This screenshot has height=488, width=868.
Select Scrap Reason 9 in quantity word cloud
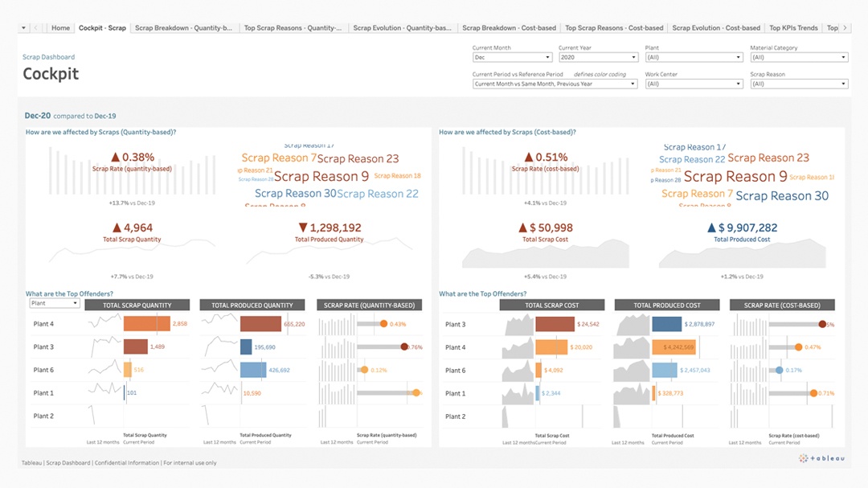point(321,176)
